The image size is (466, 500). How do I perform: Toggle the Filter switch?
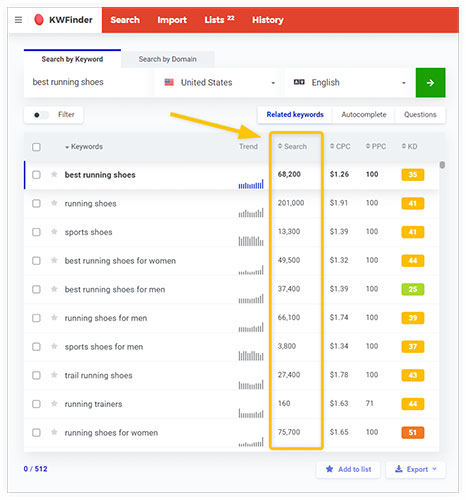[41, 115]
